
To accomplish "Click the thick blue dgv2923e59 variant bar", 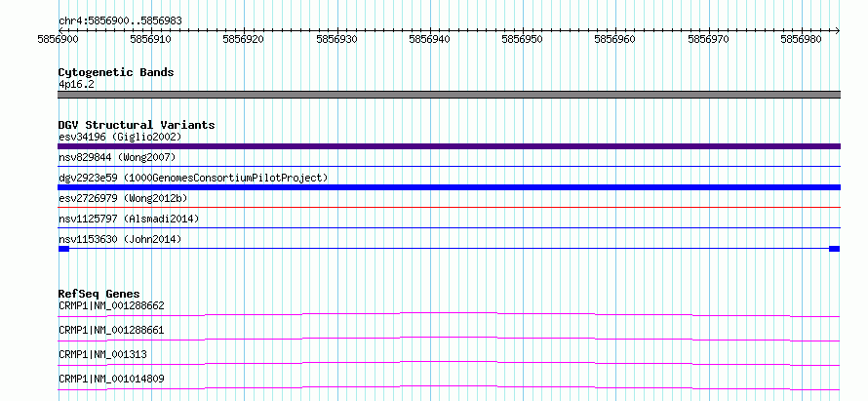I will coord(449,187).
